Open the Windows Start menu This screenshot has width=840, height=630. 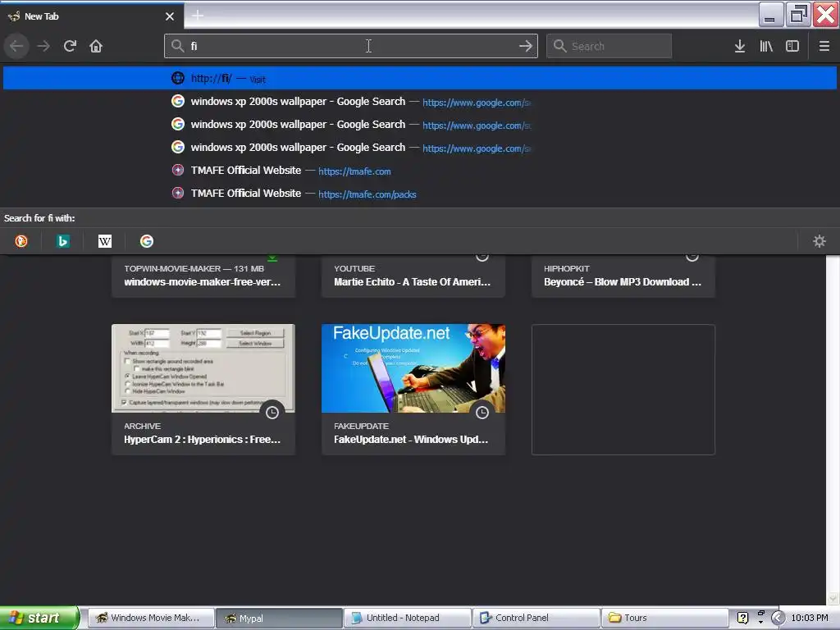pyautogui.click(x=39, y=618)
